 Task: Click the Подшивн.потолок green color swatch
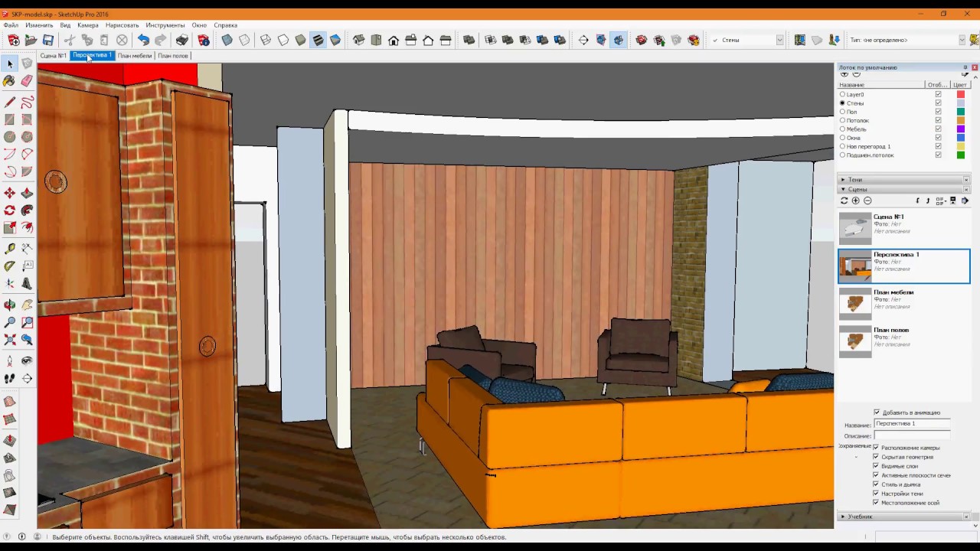click(x=961, y=155)
